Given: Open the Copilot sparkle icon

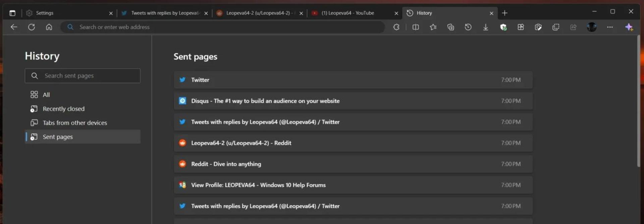Looking at the screenshot, I should coord(629,27).
